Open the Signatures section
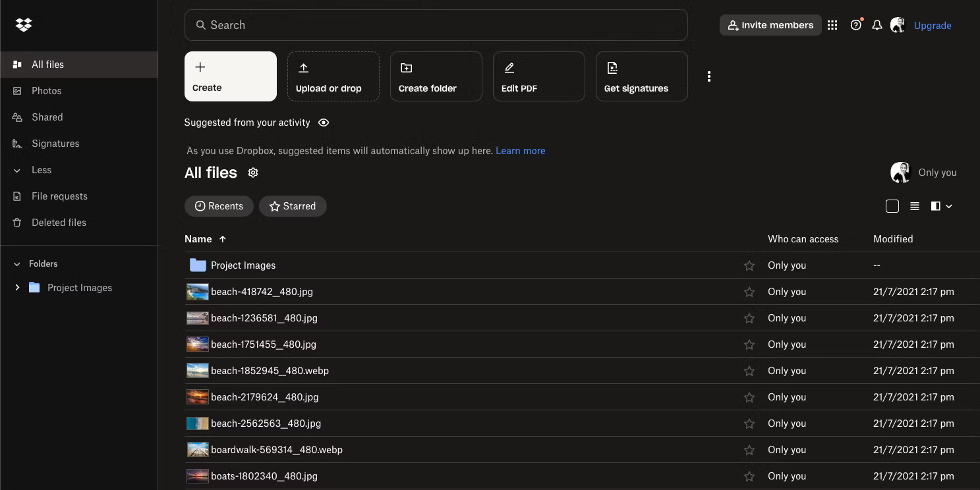Viewport: 980px width, 490px height. click(55, 143)
